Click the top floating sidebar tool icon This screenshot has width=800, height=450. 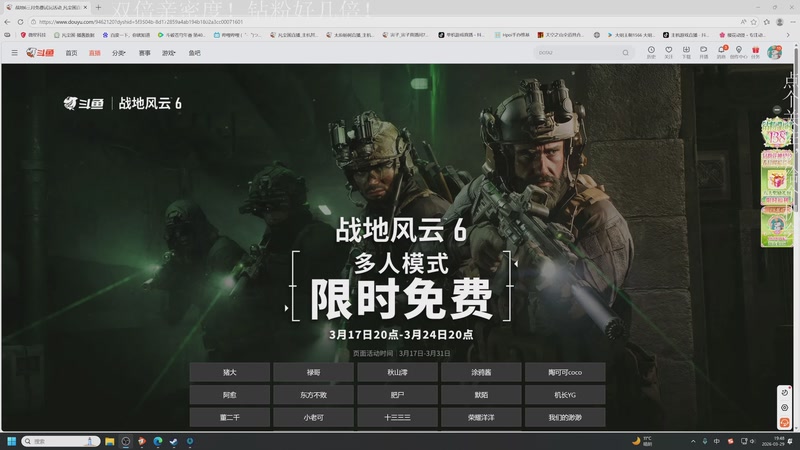785,392
